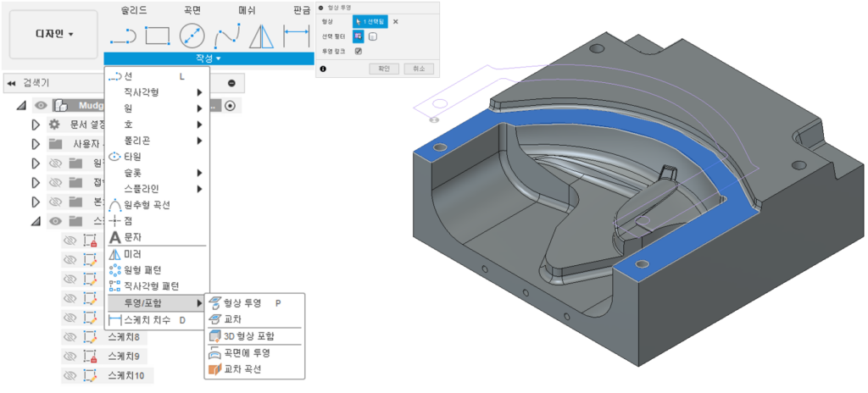Choose 원추형 곡선 from the menu

pyautogui.click(x=157, y=205)
